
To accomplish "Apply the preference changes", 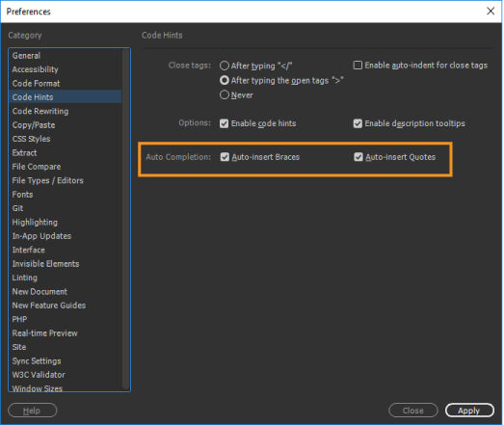I will 469,411.
